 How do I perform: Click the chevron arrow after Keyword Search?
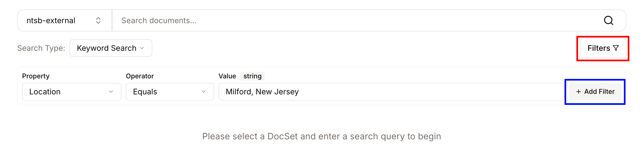(142, 48)
